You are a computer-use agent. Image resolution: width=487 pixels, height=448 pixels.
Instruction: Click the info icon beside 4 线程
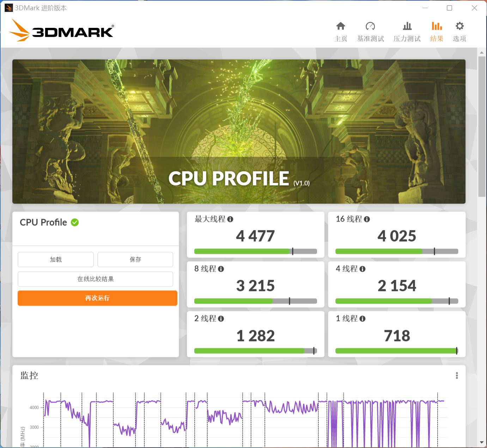point(363,269)
